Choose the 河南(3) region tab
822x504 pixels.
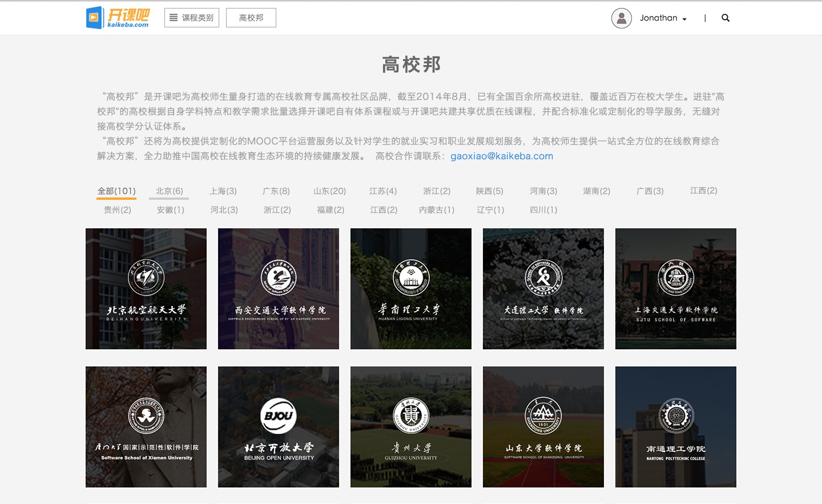[543, 191]
